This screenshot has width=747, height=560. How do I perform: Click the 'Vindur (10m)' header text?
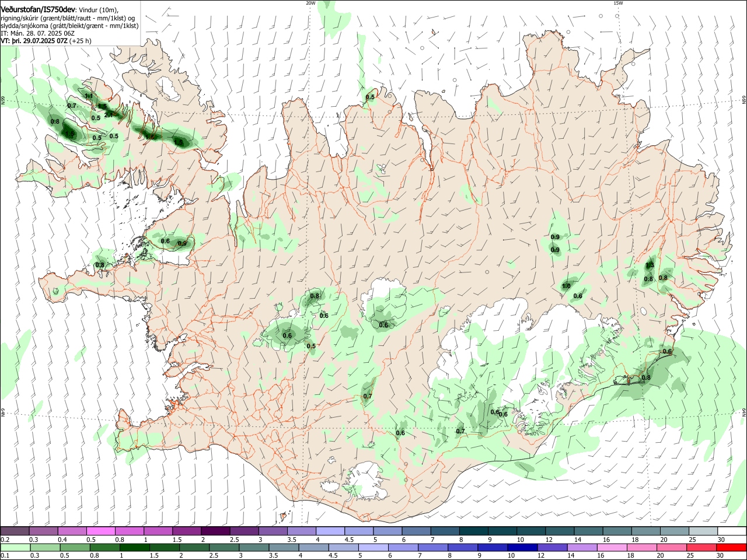(x=98, y=10)
